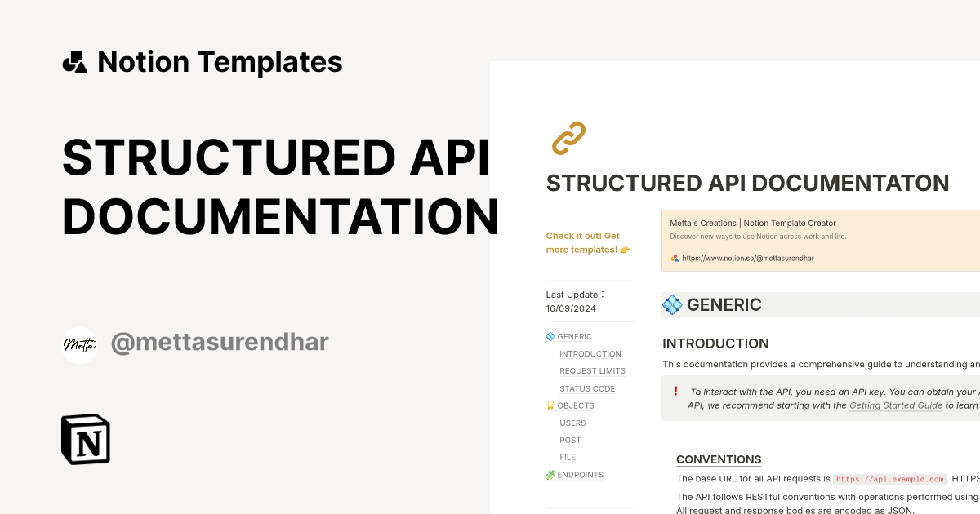Image resolution: width=980 pixels, height=514 pixels.
Task: Click the Check it out templates link
Action: 588,242
